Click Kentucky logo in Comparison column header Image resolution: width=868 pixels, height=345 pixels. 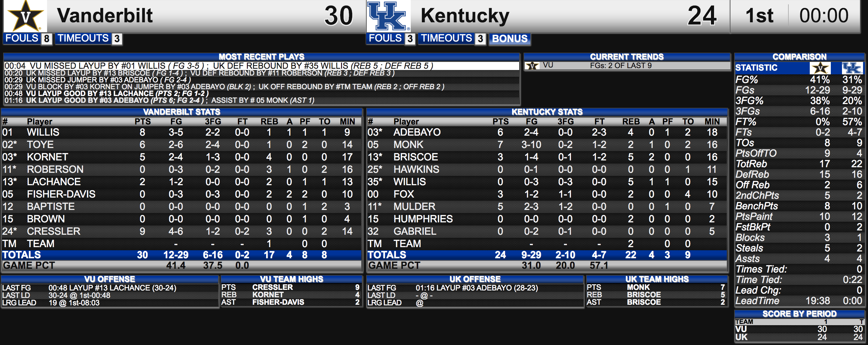click(852, 68)
